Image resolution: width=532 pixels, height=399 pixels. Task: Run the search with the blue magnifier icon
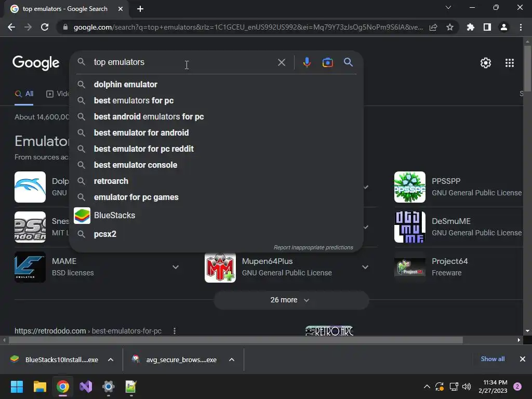click(348, 62)
